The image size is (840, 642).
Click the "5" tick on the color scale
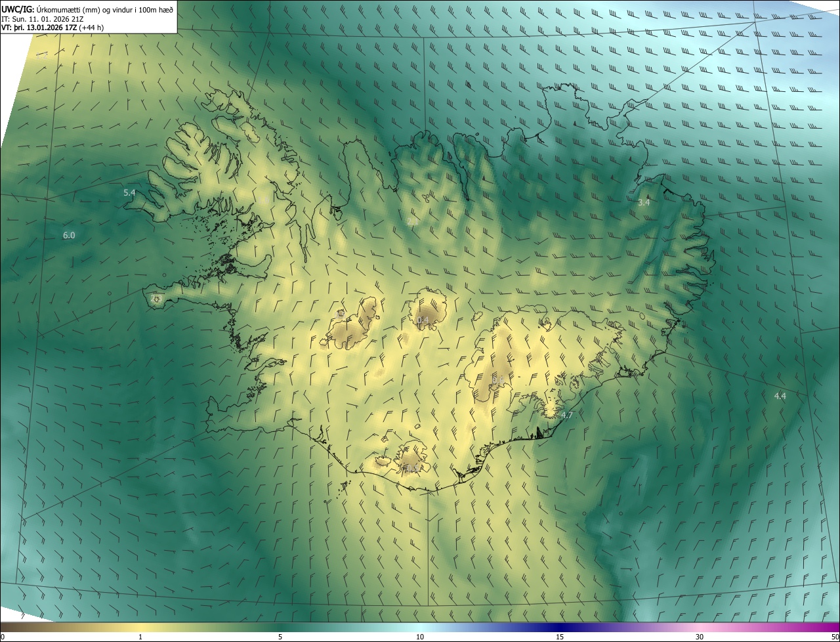tap(280, 637)
